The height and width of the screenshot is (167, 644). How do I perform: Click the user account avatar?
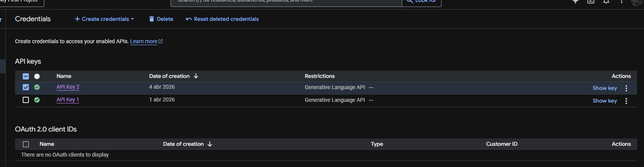point(637,2)
